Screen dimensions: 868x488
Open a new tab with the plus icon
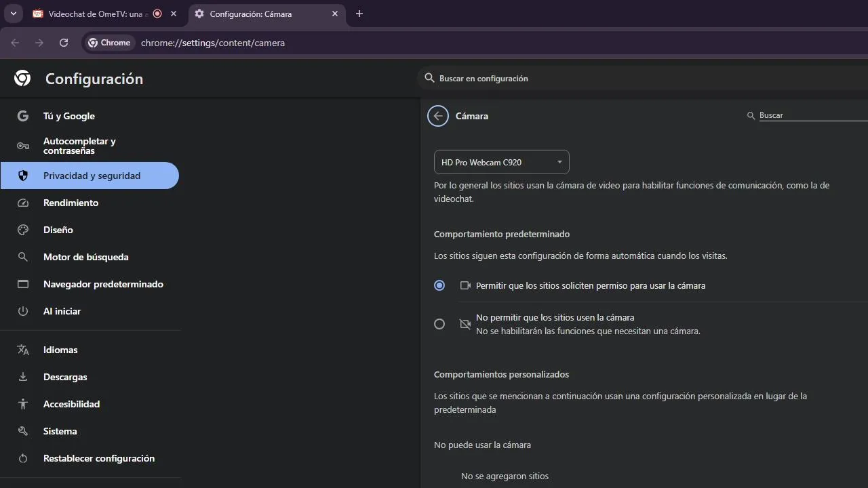359,14
